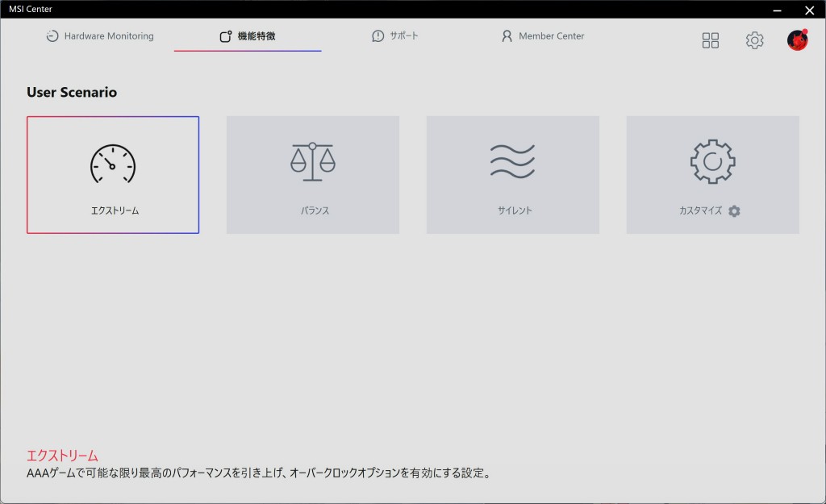This screenshot has width=826, height=504.
Task: Select the 機能特徴 tab label
Action: click(257, 36)
